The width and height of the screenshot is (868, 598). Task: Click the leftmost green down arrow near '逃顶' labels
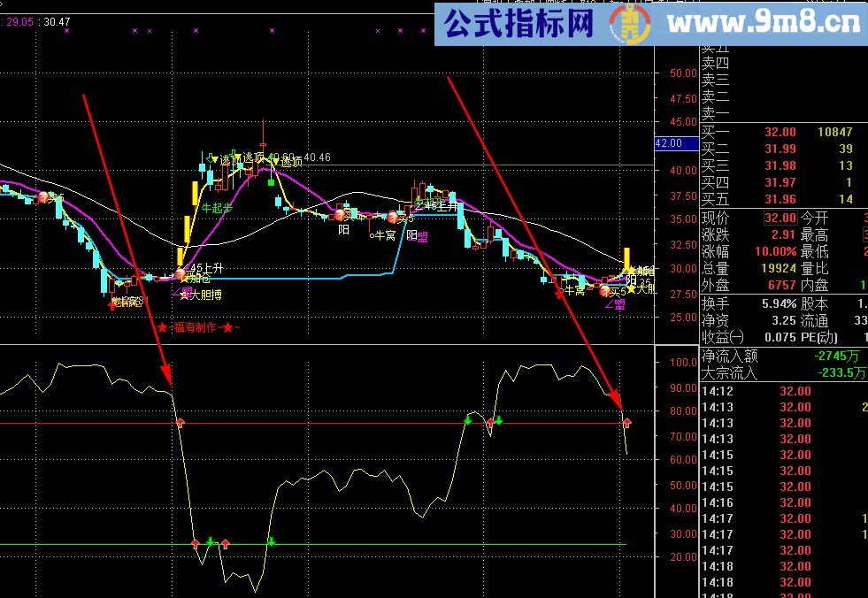[210, 159]
